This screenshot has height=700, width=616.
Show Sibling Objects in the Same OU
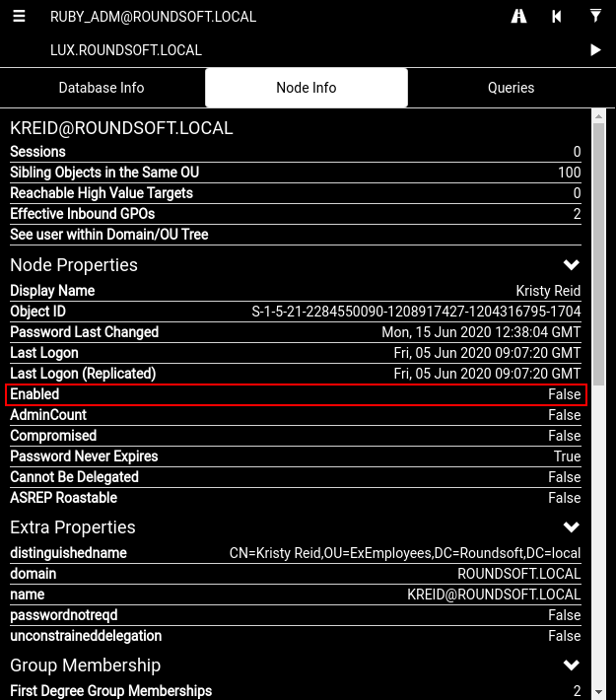295,173
